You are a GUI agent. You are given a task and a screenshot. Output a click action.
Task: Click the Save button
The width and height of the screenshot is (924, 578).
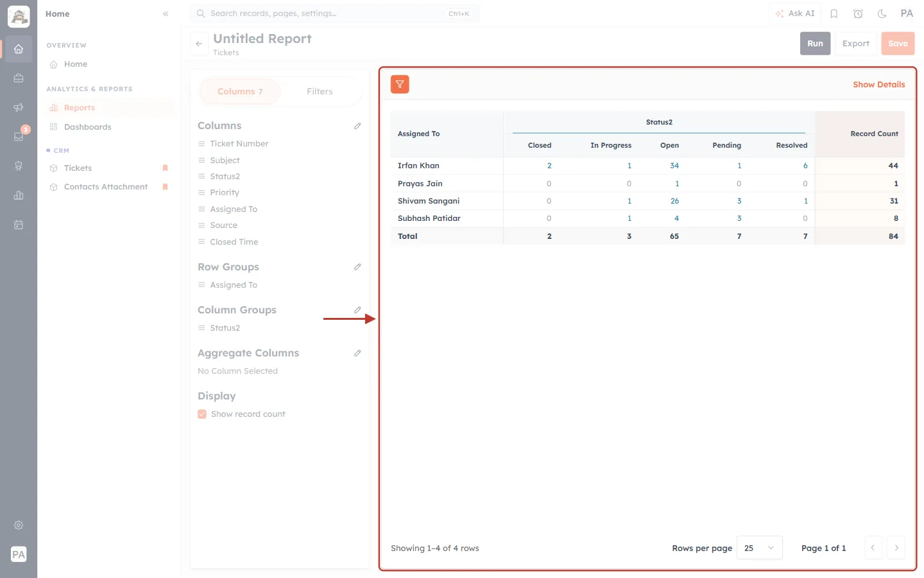tap(898, 44)
